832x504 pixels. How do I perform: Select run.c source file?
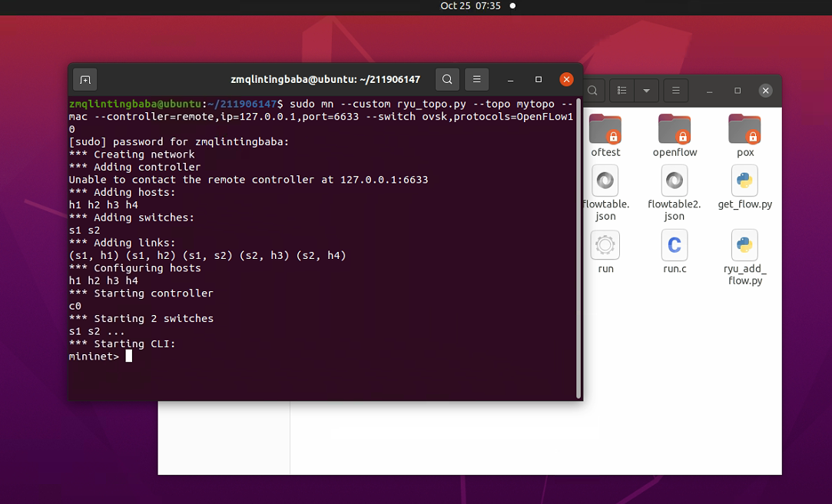pyautogui.click(x=675, y=252)
